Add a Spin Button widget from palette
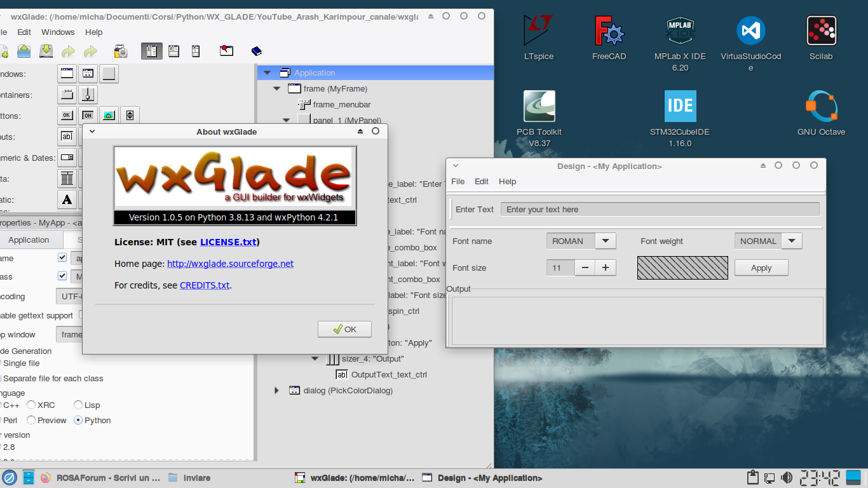The image size is (868, 488). pyautogui.click(x=130, y=116)
